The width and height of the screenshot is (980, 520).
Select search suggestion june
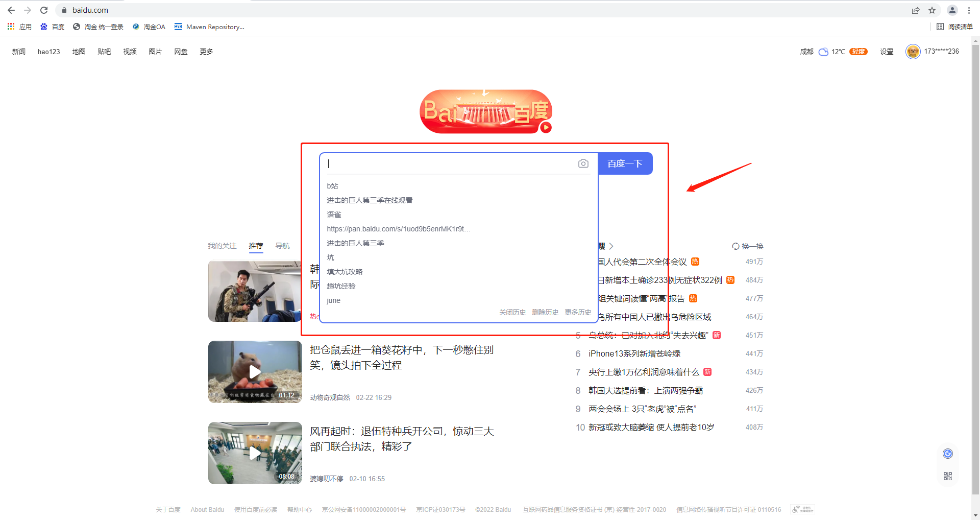333,300
